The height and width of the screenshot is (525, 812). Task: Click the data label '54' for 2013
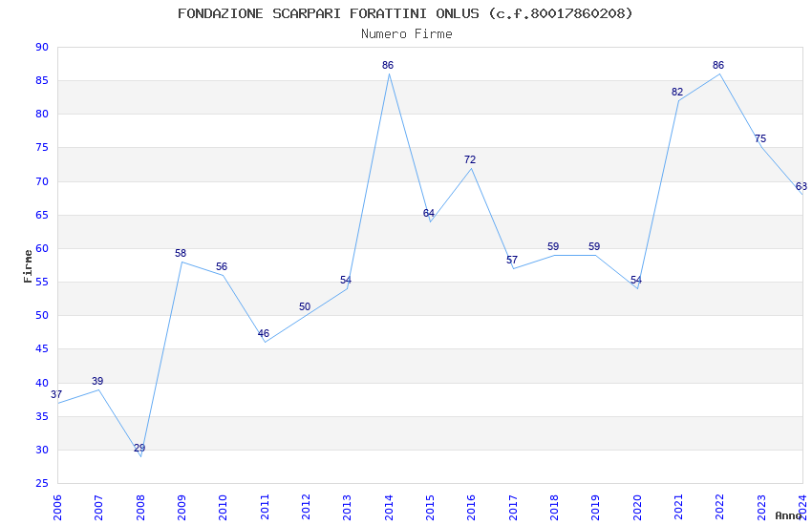[x=346, y=281]
